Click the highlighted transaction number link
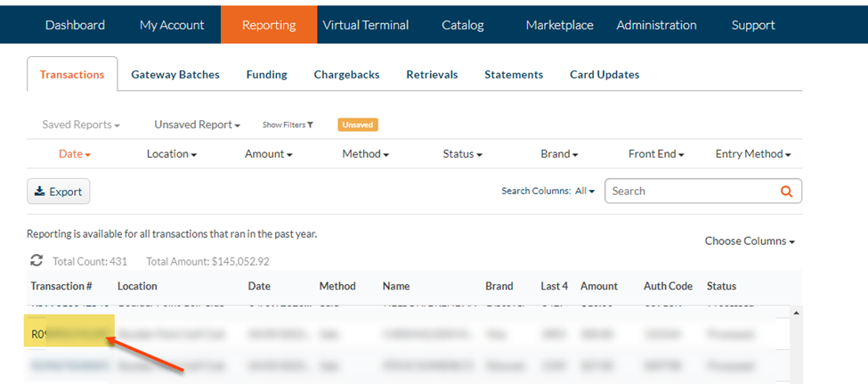 coord(69,335)
